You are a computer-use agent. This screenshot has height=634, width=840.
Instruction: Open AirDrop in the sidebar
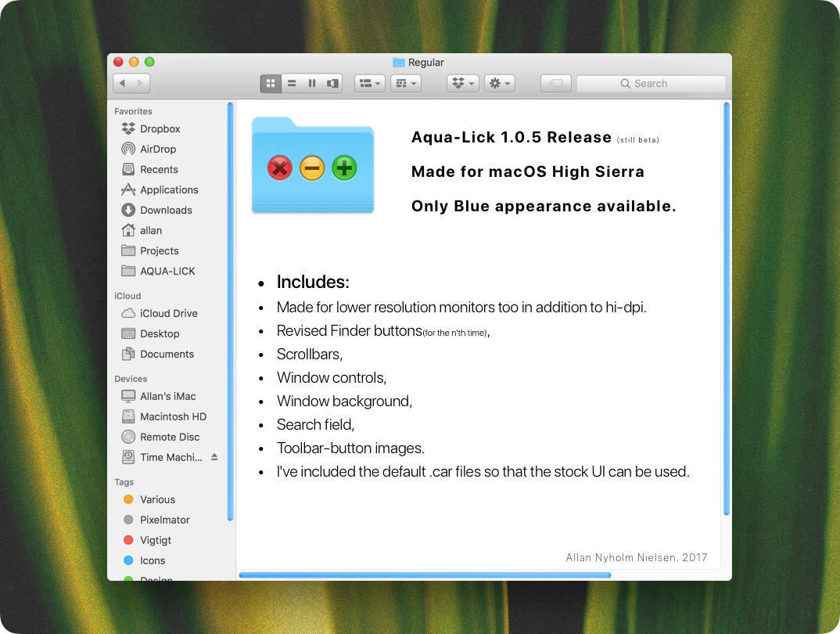(171, 149)
